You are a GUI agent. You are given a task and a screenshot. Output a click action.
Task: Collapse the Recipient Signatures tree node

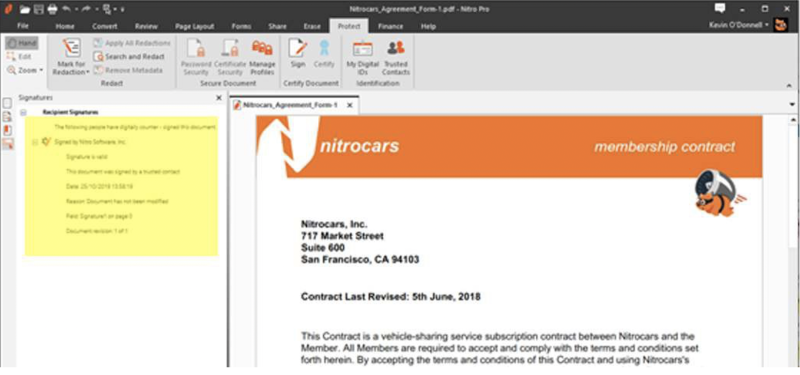click(23, 112)
